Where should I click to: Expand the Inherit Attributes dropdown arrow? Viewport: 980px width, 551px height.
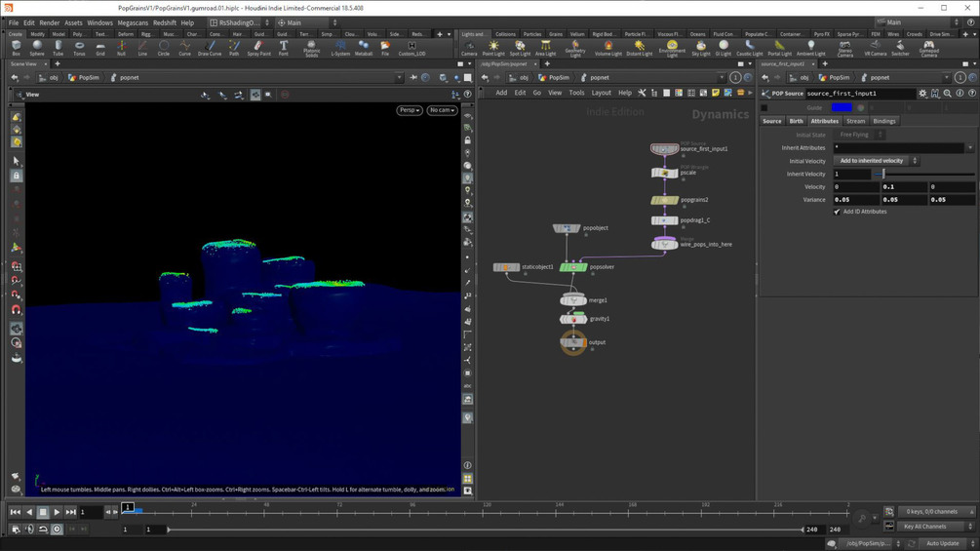point(970,148)
